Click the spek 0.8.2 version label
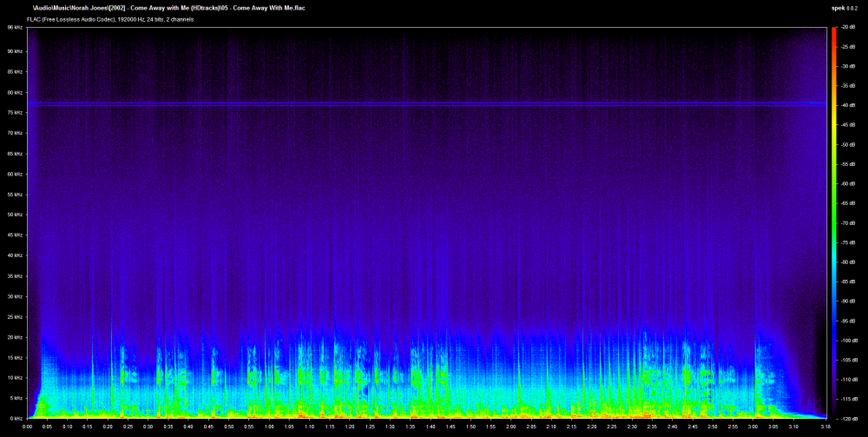This screenshot has height=437, width=868. point(843,9)
